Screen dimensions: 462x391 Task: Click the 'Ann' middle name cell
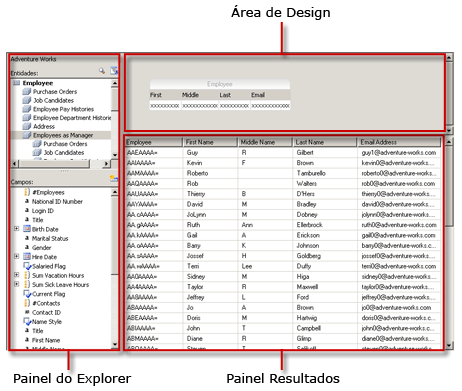click(265, 225)
